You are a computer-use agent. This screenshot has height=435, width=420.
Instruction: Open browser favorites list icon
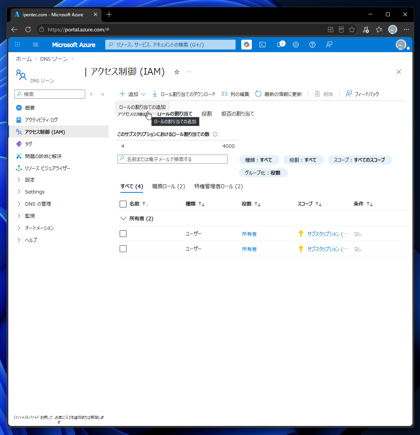pyautogui.click(x=379, y=30)
